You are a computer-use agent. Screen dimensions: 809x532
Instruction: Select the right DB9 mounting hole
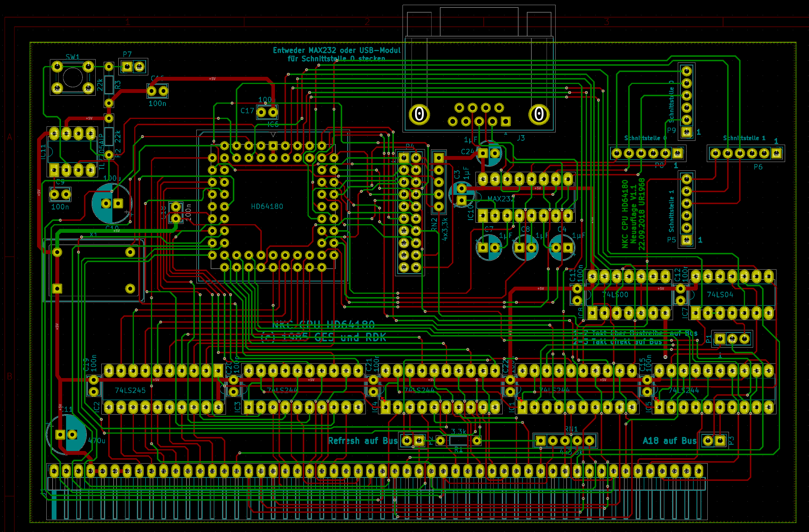point(539,114)
